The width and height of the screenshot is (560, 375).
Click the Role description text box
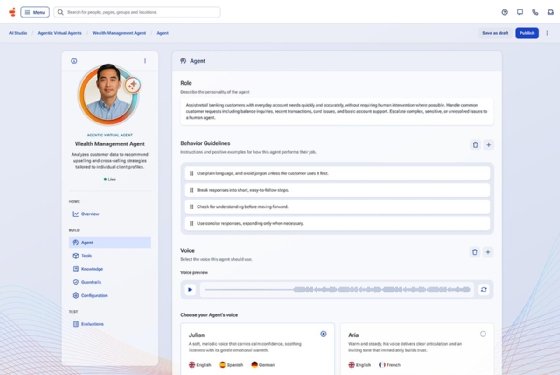point(337,111)
